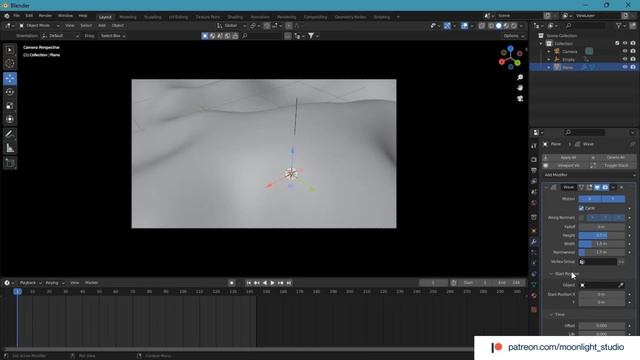Select the Annotate tool

[10, 134]
